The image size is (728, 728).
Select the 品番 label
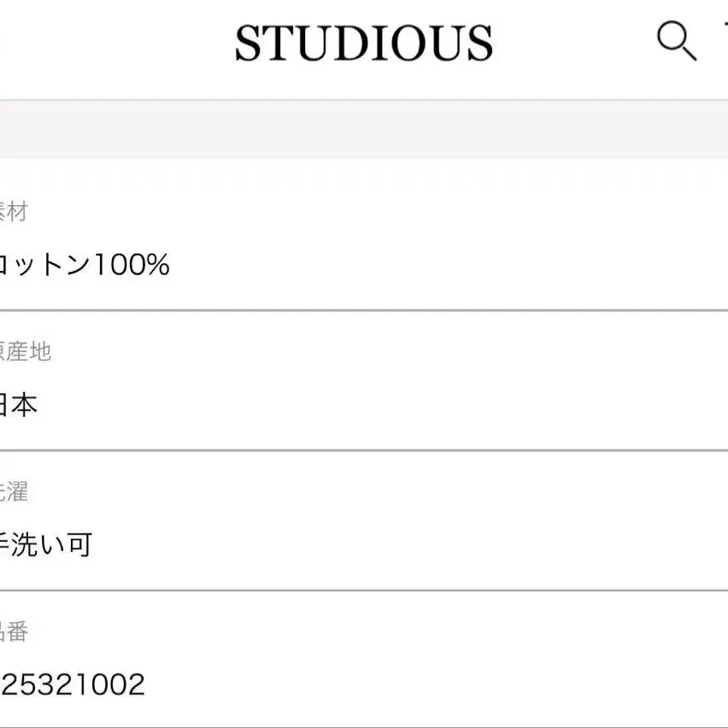(14, 631)
